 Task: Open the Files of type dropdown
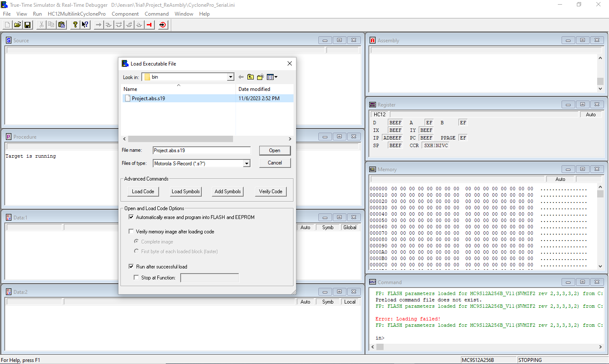(x=247, y=163)
